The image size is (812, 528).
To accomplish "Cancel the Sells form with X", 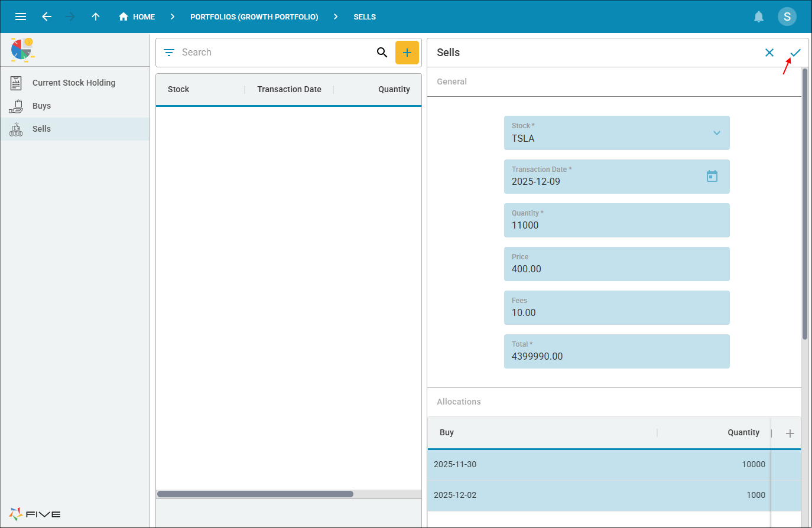I will [769, 53].
